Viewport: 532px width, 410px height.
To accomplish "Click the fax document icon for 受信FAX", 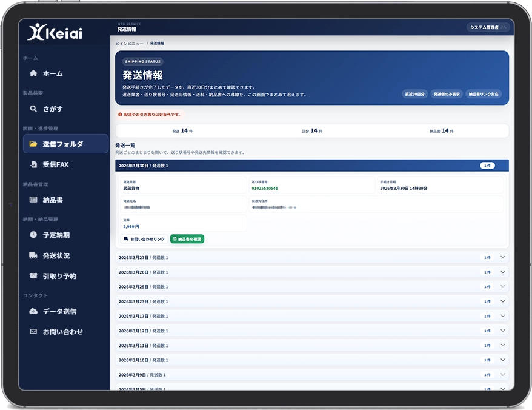I will pyautogui.click(x=33, y=164).
